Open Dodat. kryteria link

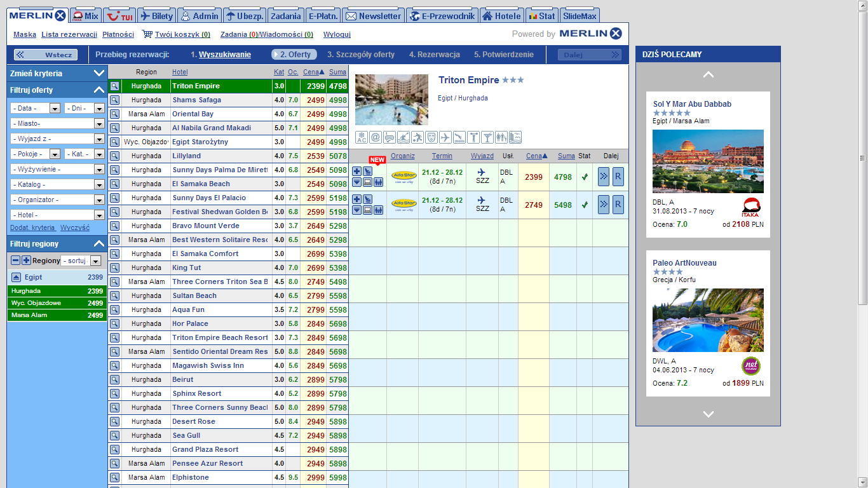click(x=33, y=227)
